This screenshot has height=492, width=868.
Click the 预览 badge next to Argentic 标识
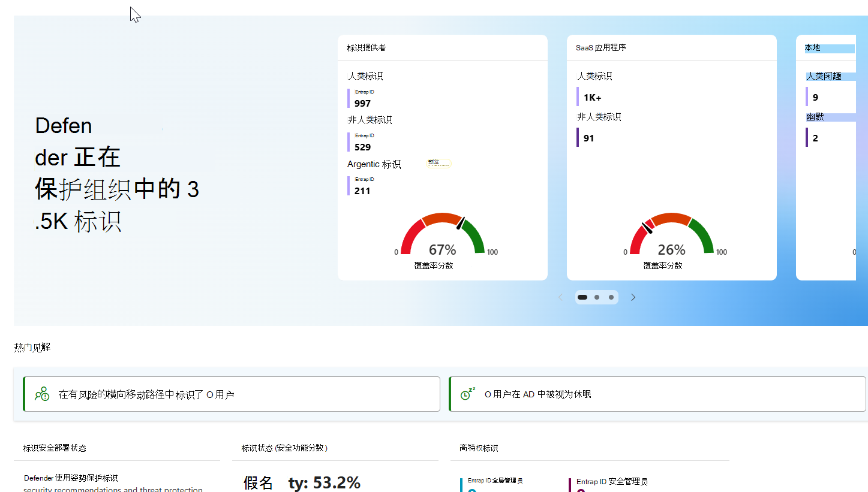click(440, 162)
